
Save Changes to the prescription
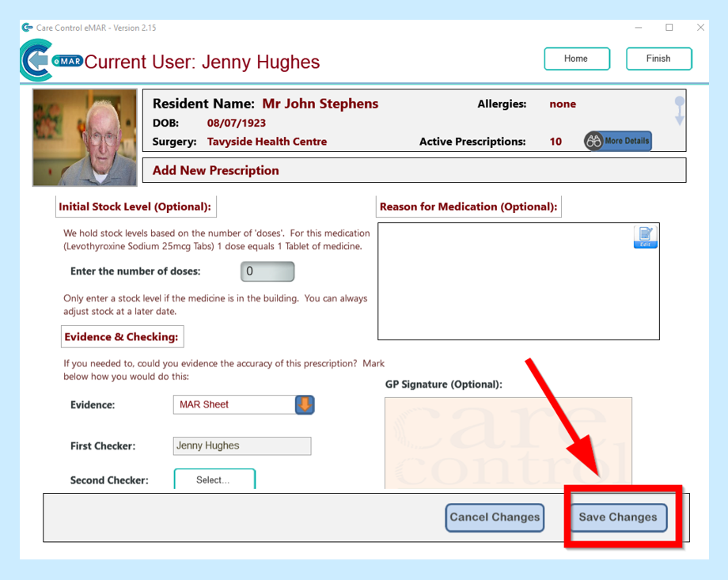tap(617, 517)
